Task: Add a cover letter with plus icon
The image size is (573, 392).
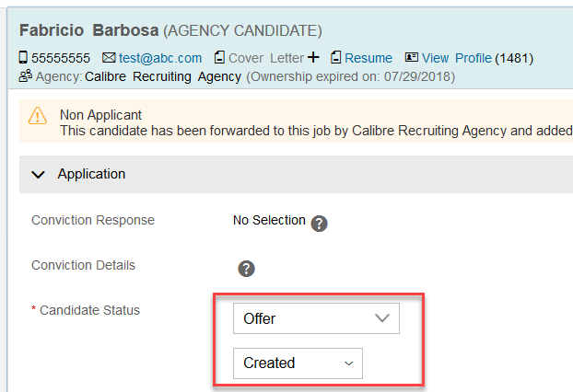Action: tap(313, 57)
